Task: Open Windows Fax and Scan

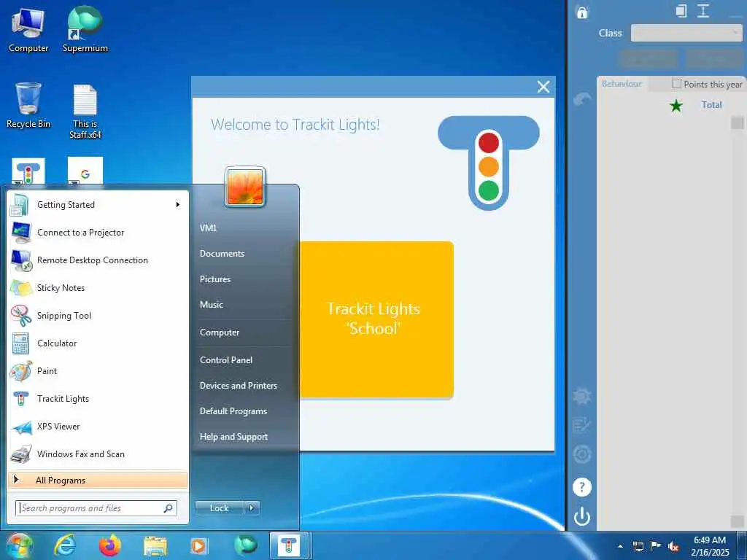Action: pos(98,454)
